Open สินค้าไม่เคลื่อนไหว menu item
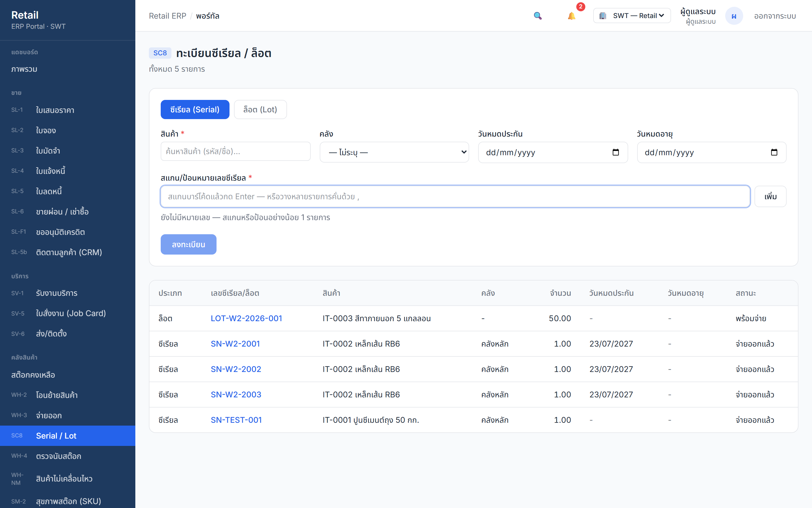 [x=67, y=478]
